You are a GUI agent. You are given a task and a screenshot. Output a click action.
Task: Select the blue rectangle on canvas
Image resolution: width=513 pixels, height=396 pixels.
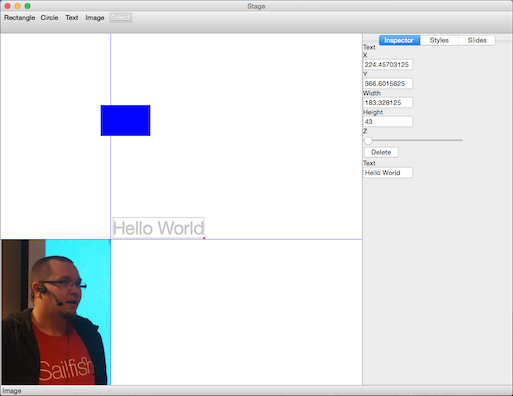pos(125,120)
